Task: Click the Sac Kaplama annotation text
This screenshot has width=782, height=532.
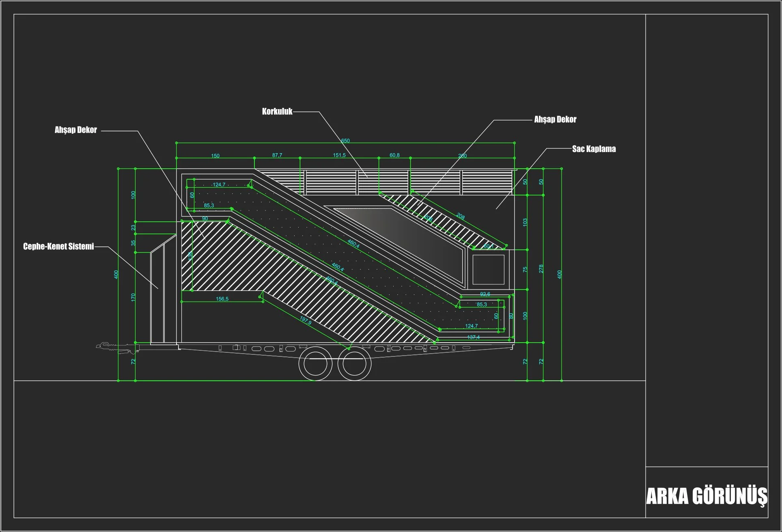Action: pyautogui.click(x=594, y=149)
